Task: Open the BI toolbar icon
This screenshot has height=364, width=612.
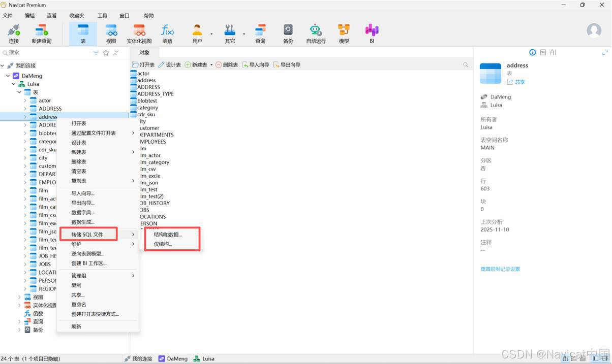Action: [372, 34]
